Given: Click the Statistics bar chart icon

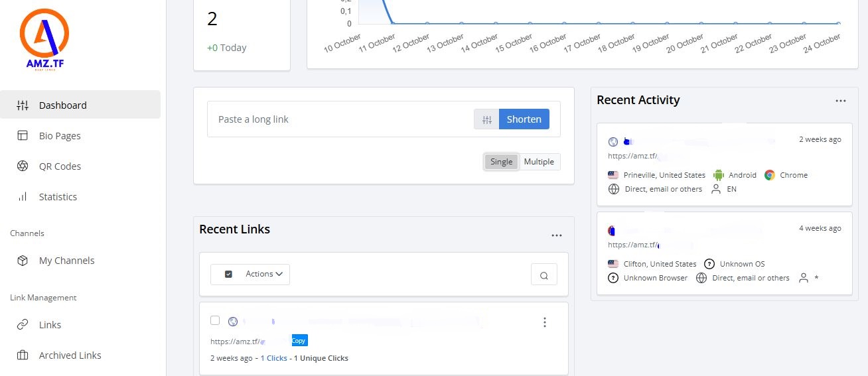Looking at the screenshot, I should pyautogui.click(x=23, y=196).
